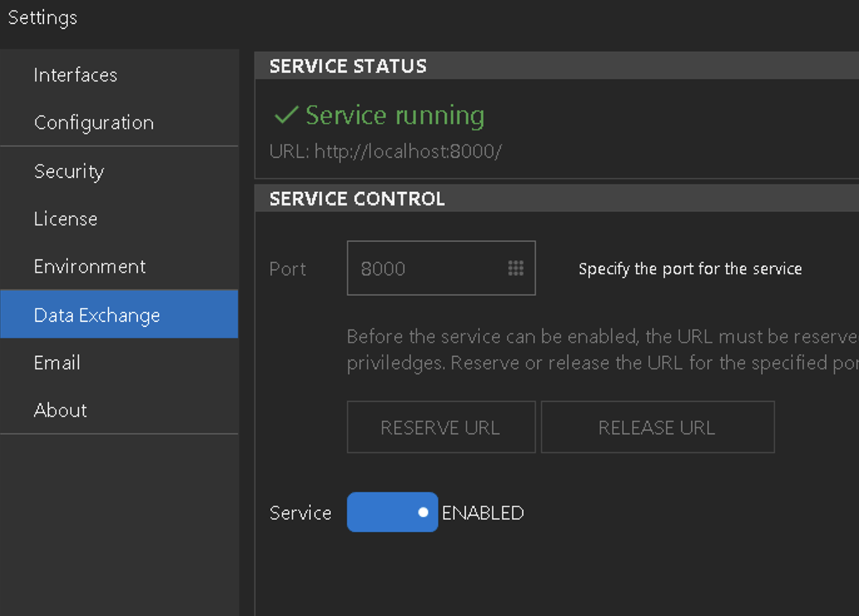Click the green Service running checkmark

286,115
